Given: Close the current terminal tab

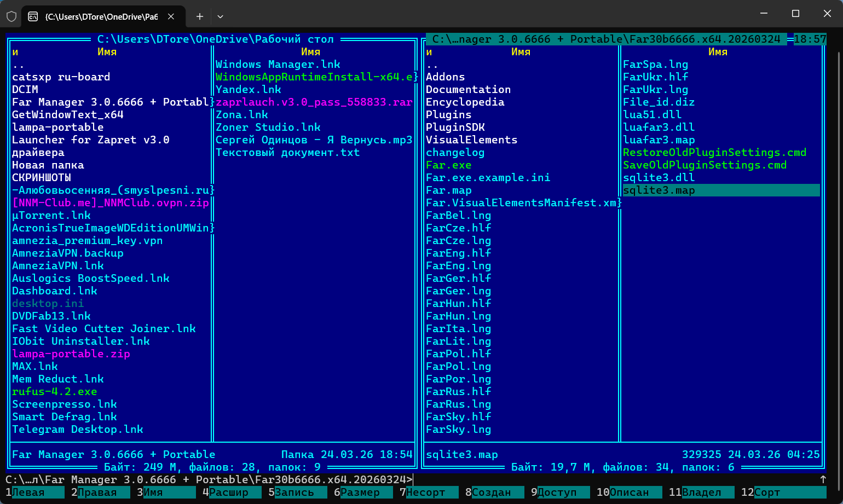Looking at the screenshot, I should tap(171, 16).
